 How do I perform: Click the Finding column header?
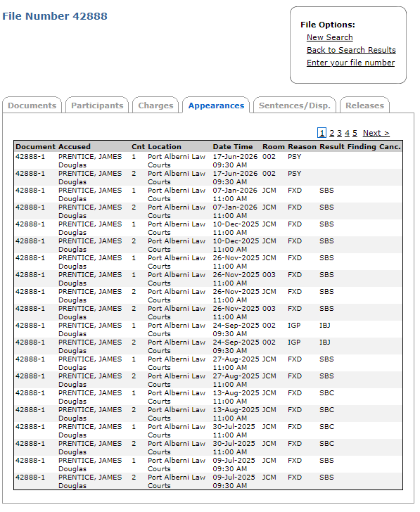coord(362,146)
